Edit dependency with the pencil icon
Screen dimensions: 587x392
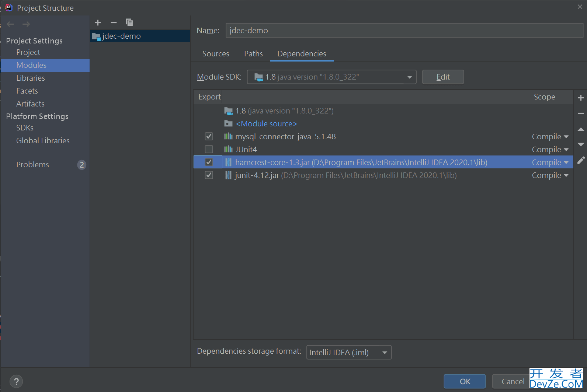click(581, 160)
